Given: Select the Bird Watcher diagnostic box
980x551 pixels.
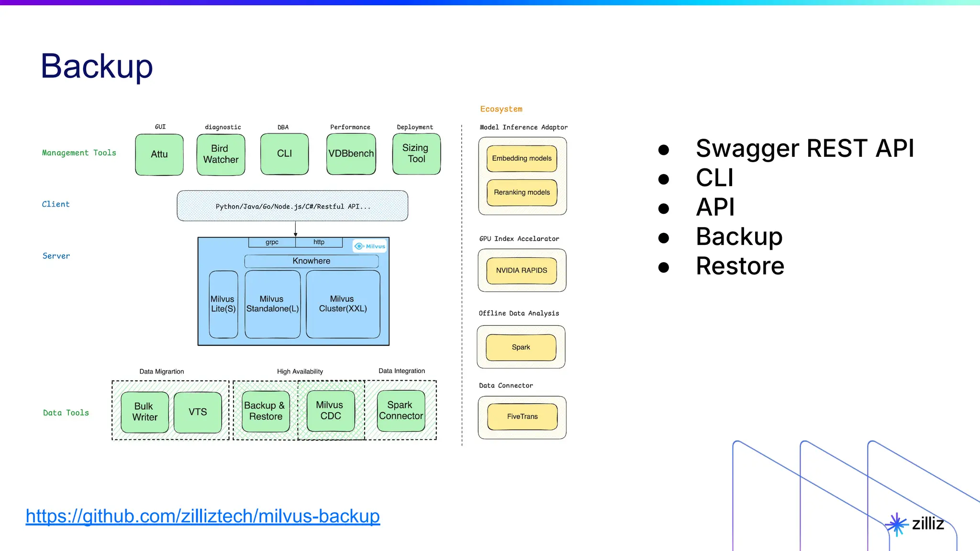Looking at the screenshot, I should point(221,154).
